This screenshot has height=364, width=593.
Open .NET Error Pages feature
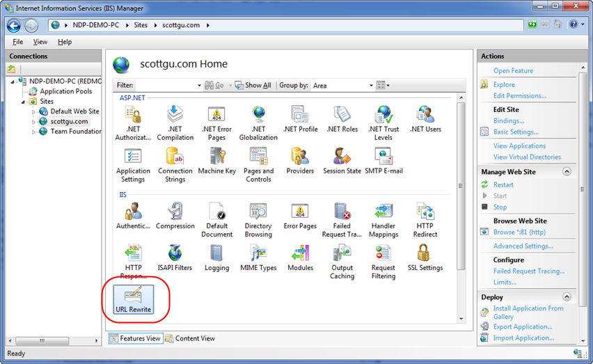pyautogui.click(x=216, y=123)
